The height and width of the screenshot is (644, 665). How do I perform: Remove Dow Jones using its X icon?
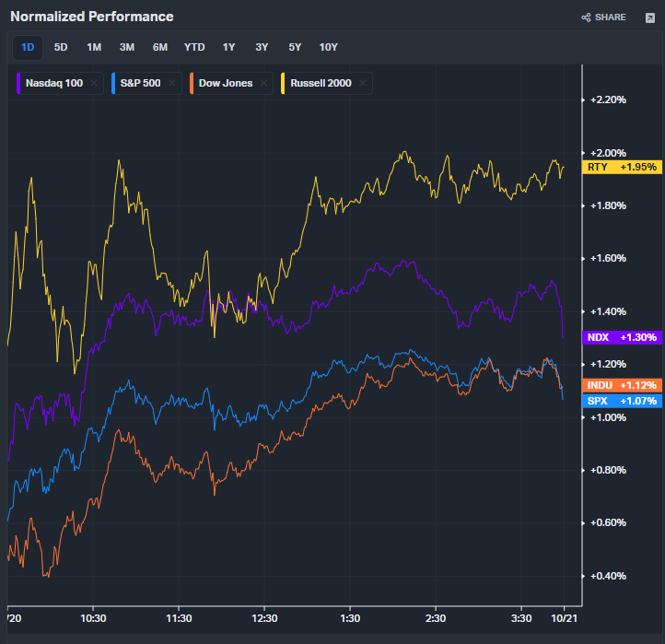(x=264, y=84)
